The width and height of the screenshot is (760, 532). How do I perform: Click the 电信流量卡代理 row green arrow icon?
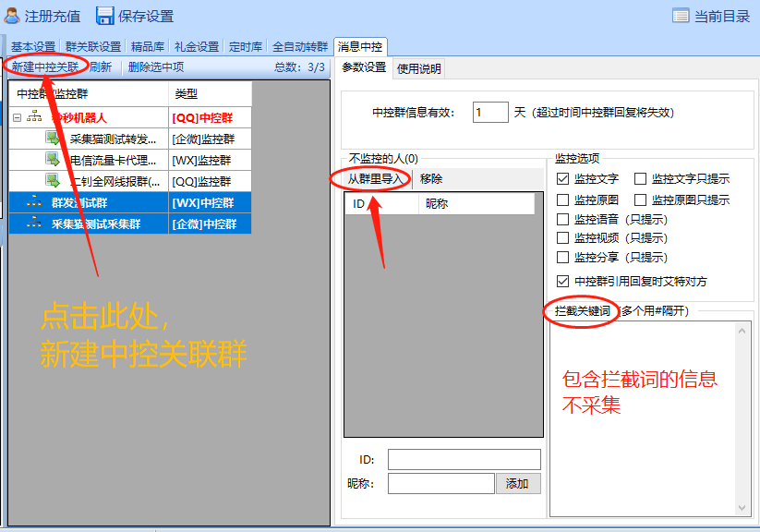pyautogui.click(x=54, y=160)
